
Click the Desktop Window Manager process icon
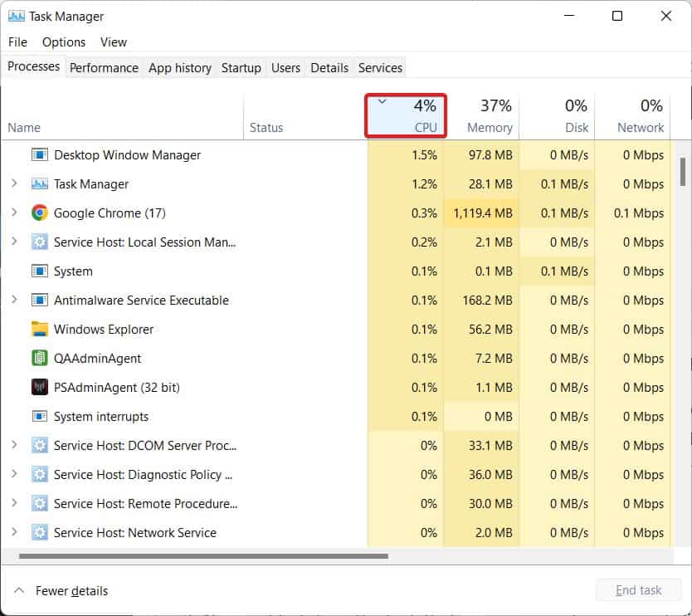pyautogui.click(x=40, y=155)
